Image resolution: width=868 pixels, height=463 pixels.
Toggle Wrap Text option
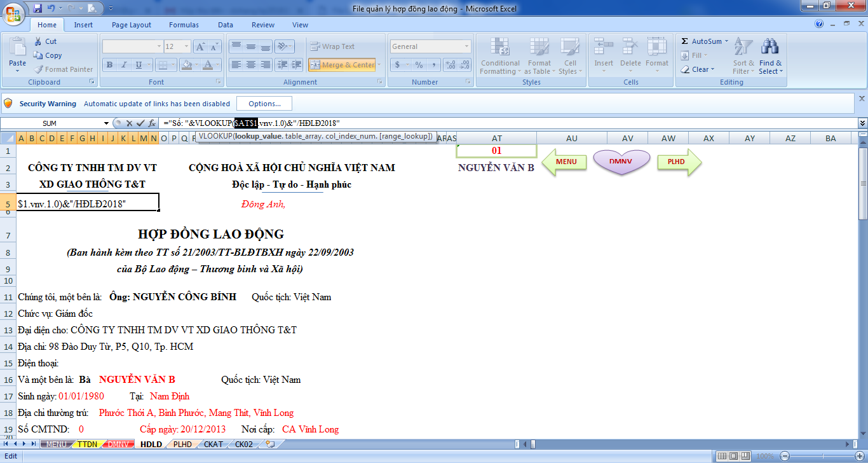pyautogui.click(x=332, y=46)
